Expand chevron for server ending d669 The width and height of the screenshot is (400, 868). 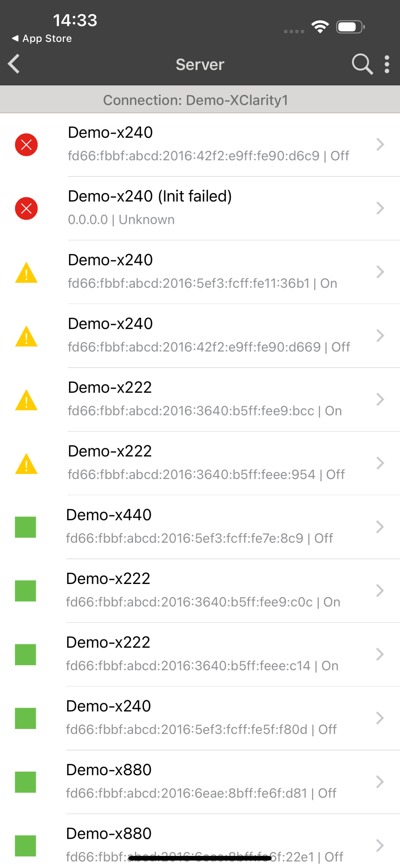tap(380, 336)
